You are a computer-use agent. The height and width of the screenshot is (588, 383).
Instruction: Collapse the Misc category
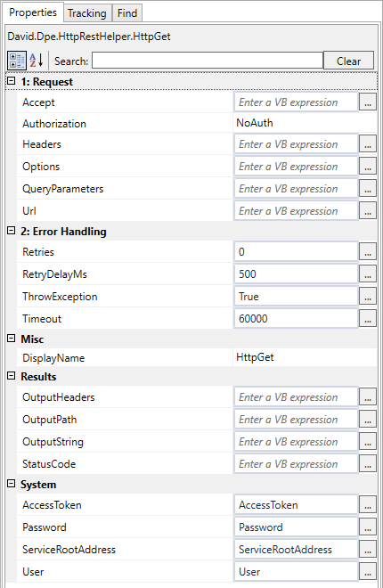pos(12,339)
